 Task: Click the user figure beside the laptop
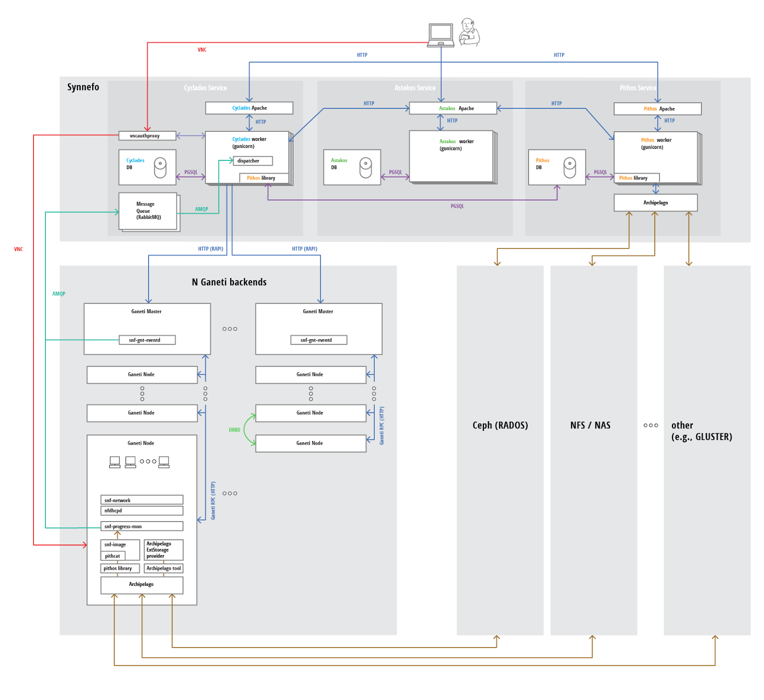pos(469,32)
